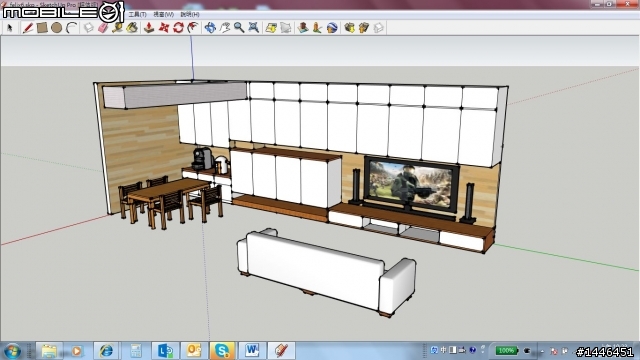Screen dimensions: 640x360
Task: Open Lync from taskbar
Action: coord(165,351)
